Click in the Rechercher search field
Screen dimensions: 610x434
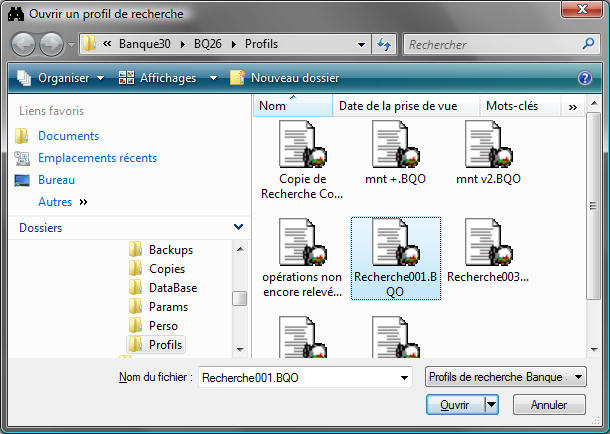click(x=490, y=45)
